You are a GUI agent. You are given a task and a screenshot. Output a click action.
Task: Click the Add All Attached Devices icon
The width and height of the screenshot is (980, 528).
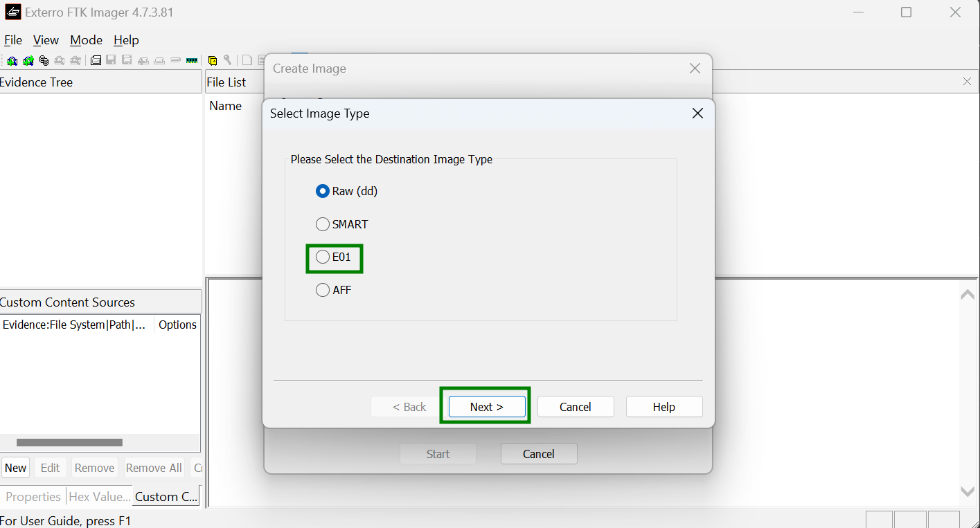(x=28, y=60)
